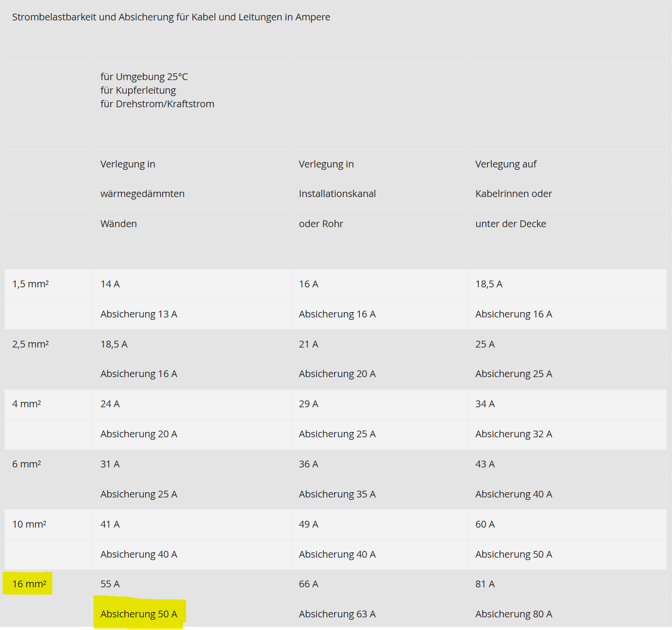Screen dimensions: 672x630
Task: Click the "wärmegedämmten" column header text
Action: coord(142,194)
